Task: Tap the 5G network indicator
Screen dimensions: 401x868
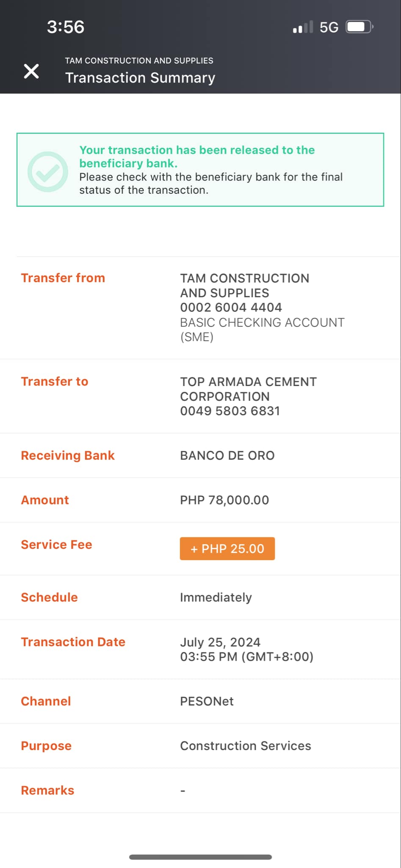Action: [329, 28]
